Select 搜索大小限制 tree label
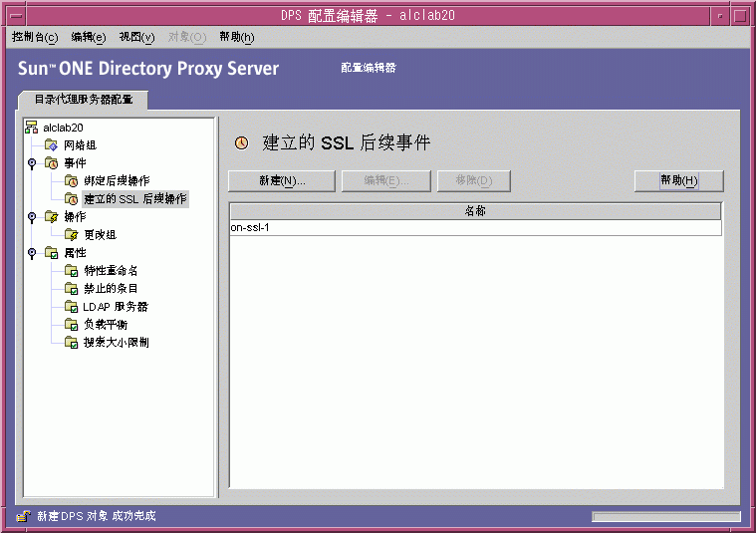Viewport: 756px width, 533px height. point(117,343)
